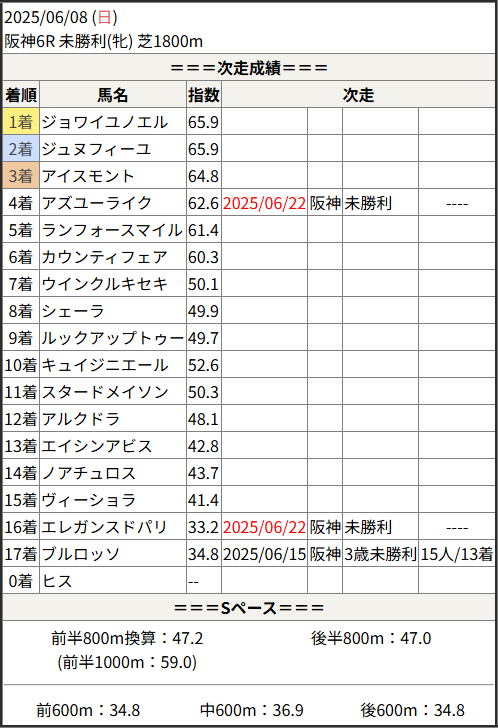Click index value 65.9 for ジュヌフィーユ
Viewport: 498px width, 728px height.
[x=203, y=149]
